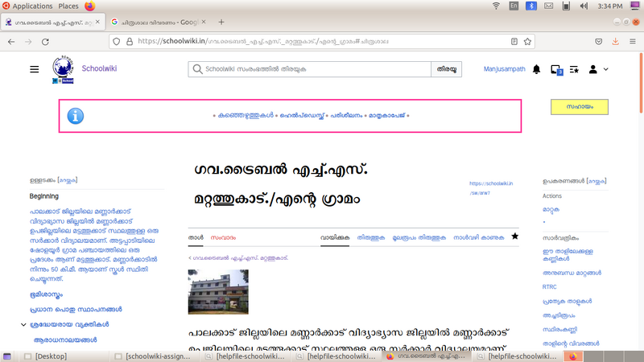Viewport: 644px width, 362px height.
Task: Open the Bluetooth indicator in system tray
Action: click(x=531, y=6)
